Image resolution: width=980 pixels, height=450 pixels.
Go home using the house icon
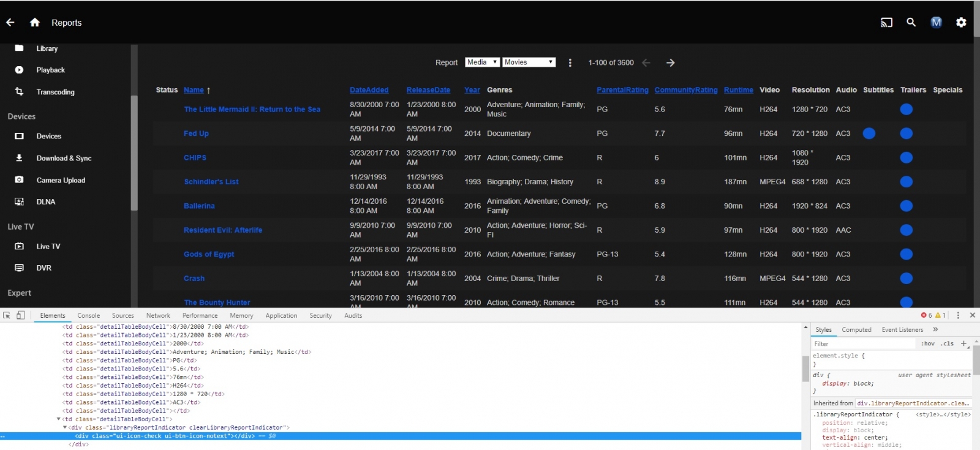(35, 23)
